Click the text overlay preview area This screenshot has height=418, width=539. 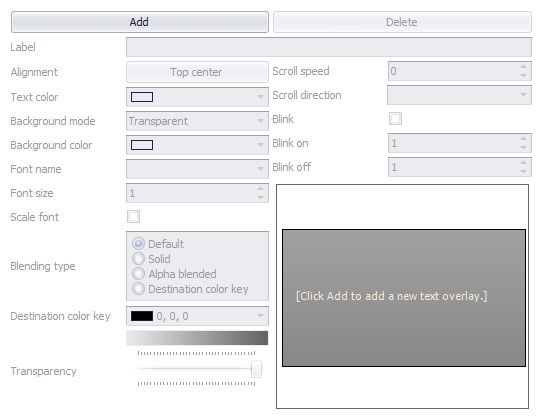[x=404, y=298]
